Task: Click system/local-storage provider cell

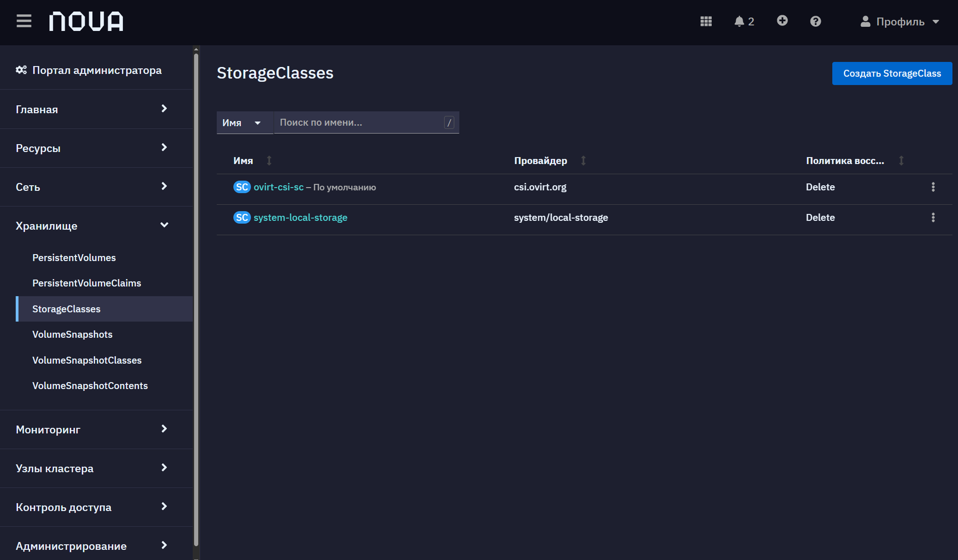Action: pos(561,218)
